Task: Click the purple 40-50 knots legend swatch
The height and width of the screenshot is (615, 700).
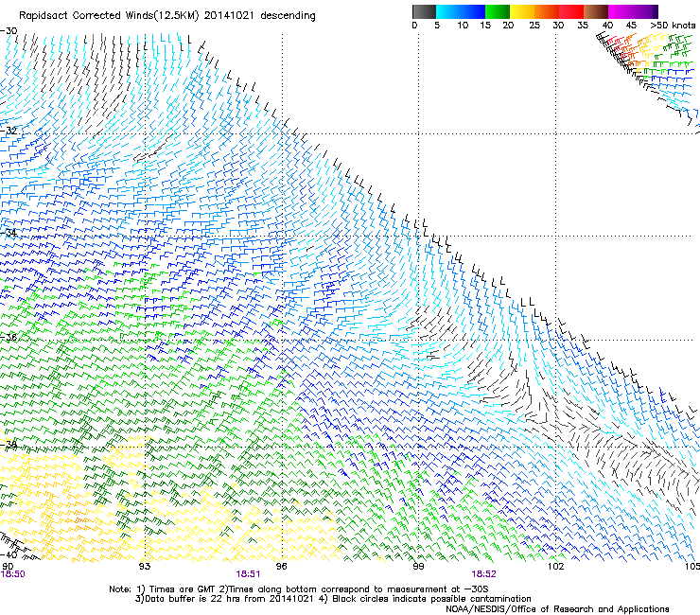Action: pyautogui.click(x=633, y=11)
